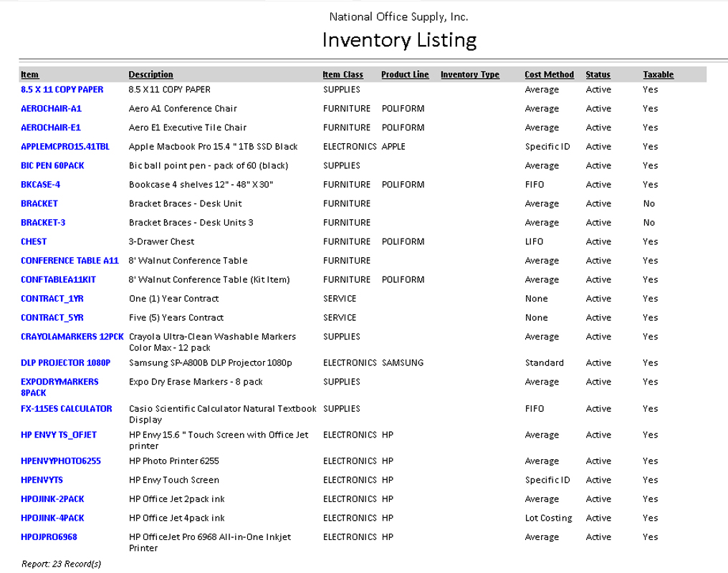Click the Cost Method column header
Image resolution: width=728 pixels, height=573 pixels.
click(x=549, y=74)
